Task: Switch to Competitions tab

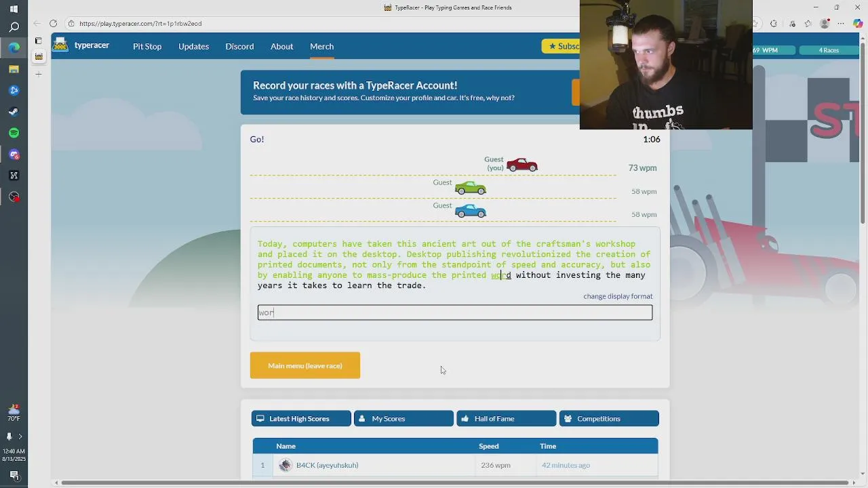Action: click(x=609, y=419)
